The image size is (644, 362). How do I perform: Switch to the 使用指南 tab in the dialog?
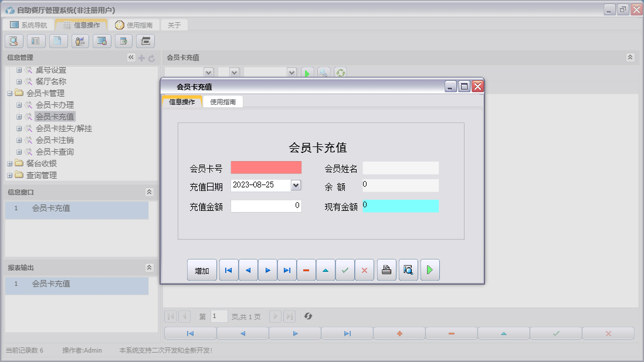pos(223,102)
